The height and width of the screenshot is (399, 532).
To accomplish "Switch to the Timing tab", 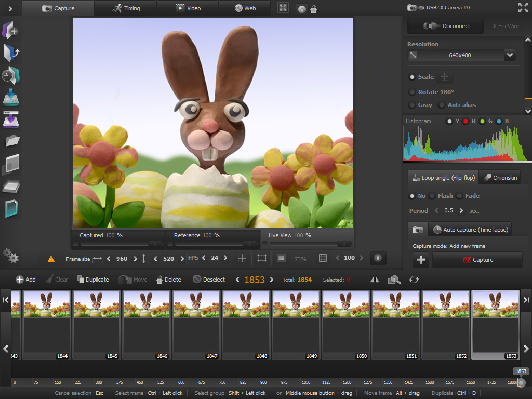I will pos(125,8).
